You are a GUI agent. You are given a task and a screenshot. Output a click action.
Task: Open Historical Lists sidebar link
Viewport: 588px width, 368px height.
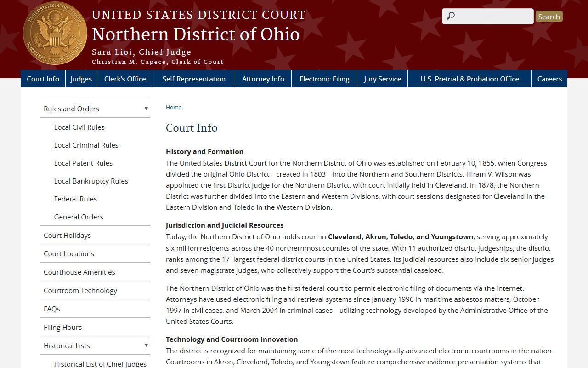pos(67,345)
